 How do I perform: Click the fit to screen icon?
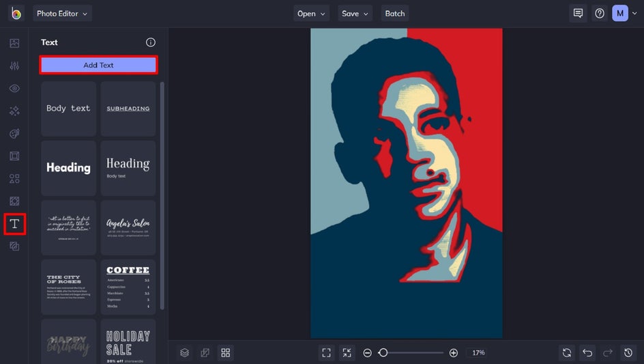click(x=327, y=352)
